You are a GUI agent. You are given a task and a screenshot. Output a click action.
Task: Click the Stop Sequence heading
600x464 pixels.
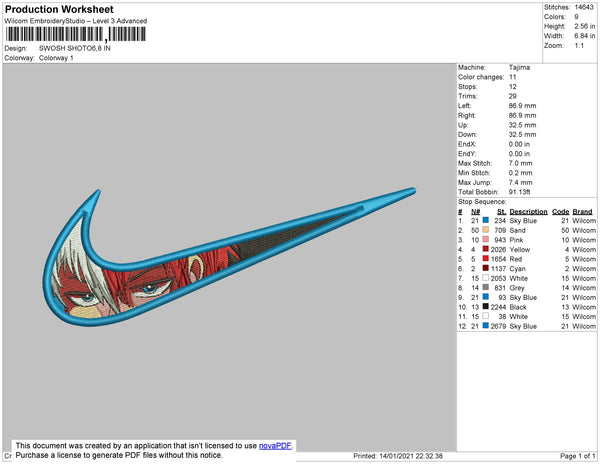tap(482, 202)
